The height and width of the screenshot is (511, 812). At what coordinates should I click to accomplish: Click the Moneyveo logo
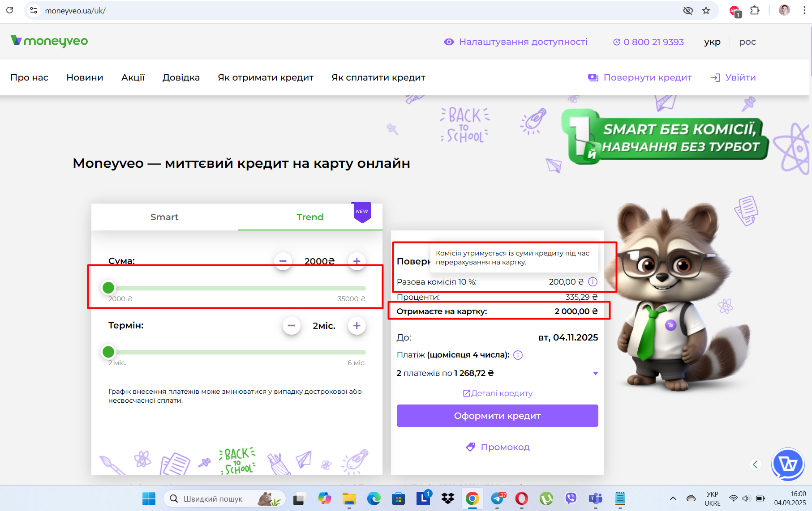49,41
